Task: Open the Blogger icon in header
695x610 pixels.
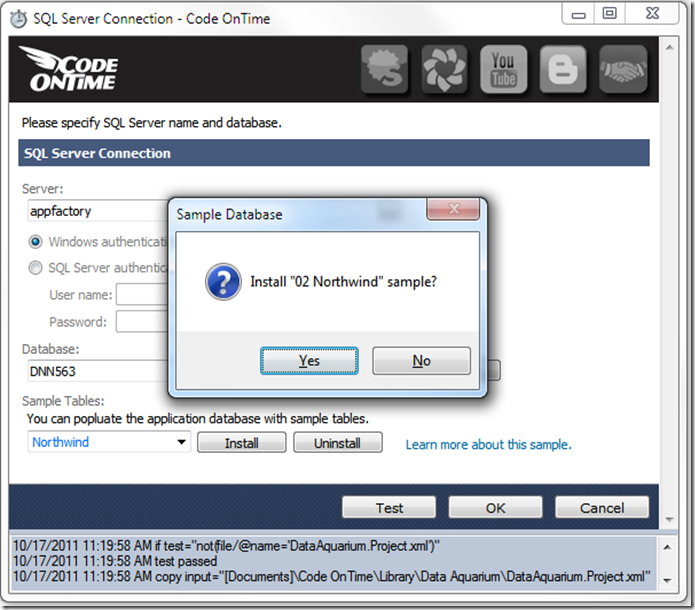Action: coord(563,69)
